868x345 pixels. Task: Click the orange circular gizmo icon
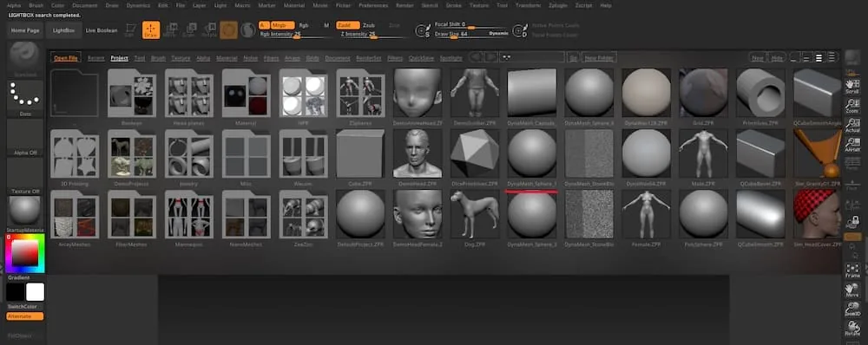point(228,29)
